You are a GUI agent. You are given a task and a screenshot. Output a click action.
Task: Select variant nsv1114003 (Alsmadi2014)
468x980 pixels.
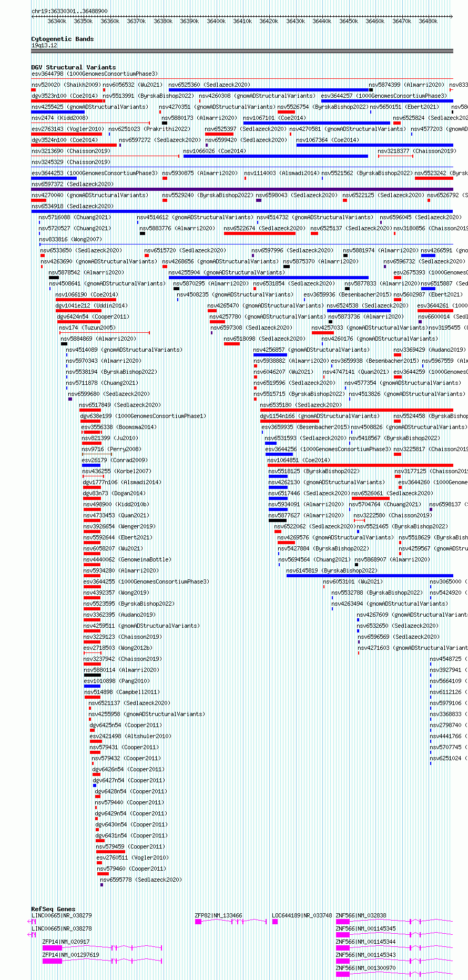(281, 173)
